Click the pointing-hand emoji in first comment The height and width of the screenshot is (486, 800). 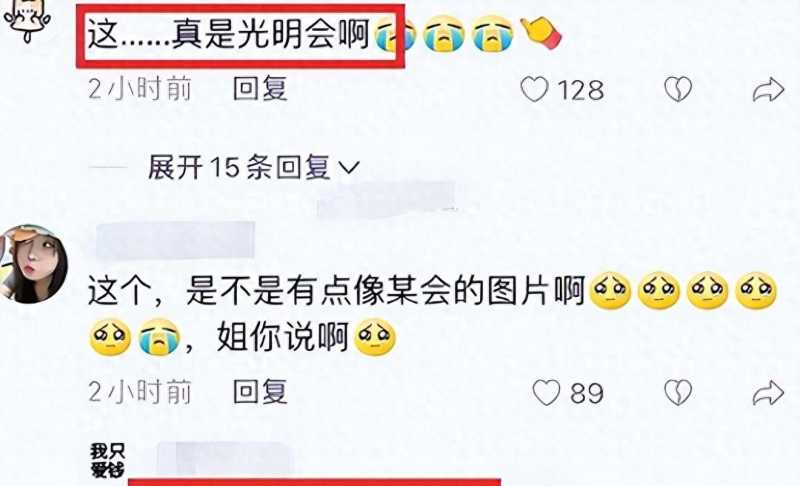pos(540,33)
